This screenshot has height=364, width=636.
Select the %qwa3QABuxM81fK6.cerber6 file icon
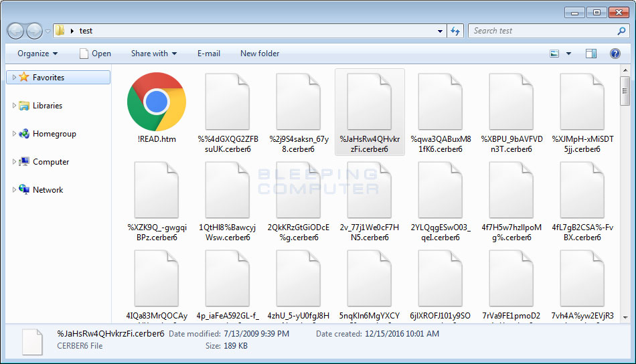point(441,102)
